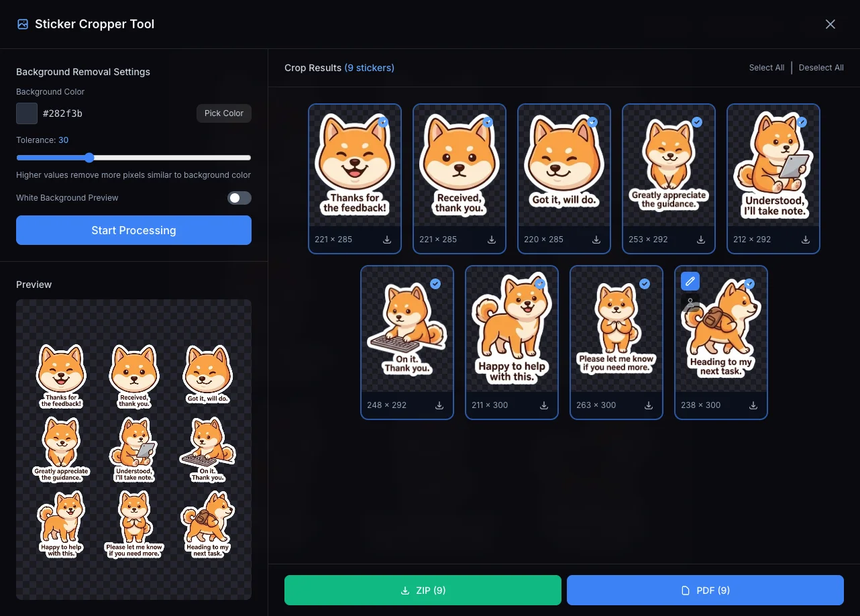Click the blue pencil edit icon on the 'Heading to my next task' sticker
This screenshot has height=616, width=860.
click(690, 281)
